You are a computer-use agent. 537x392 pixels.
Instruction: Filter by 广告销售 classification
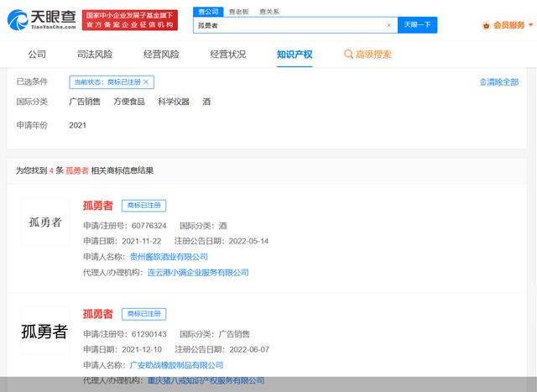click(x=85, y=102)
